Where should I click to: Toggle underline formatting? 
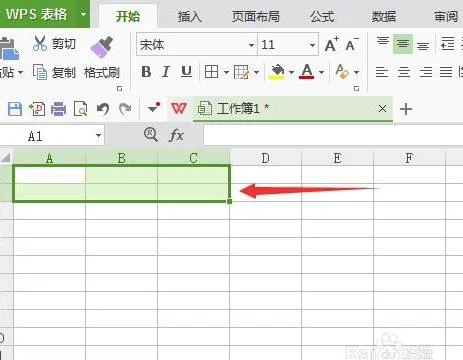186,72
